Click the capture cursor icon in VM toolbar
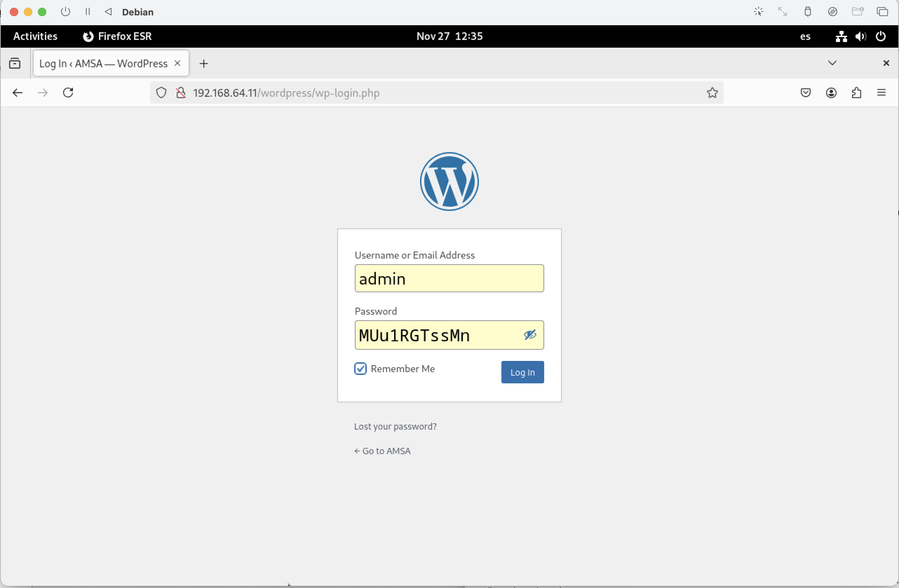 click(758, 12)
